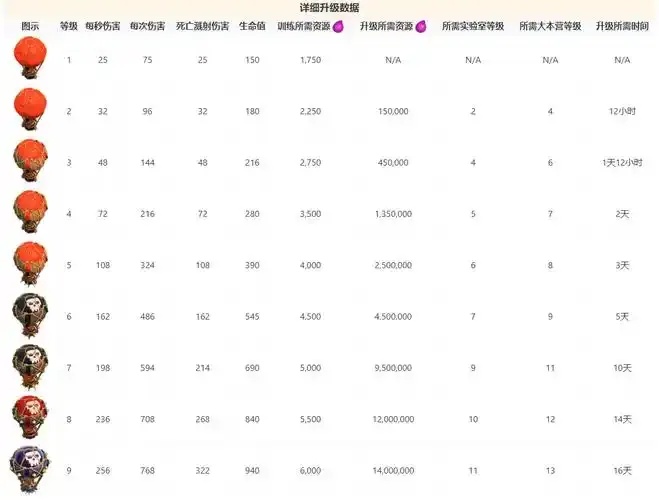Click the level 1 balloon image
Screen dimensions: 659x500
point(30,58)
